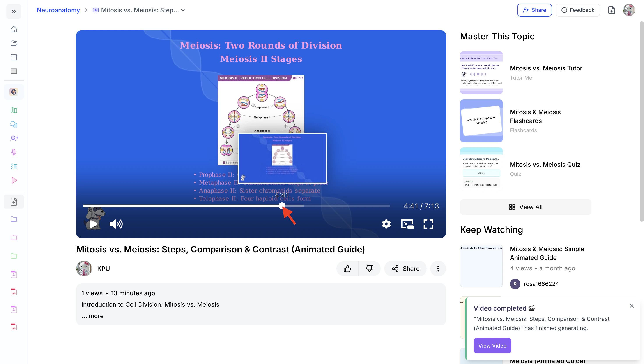The image size is (644, 364).
Task: Open the pink folder in sidebar
Action: click(14, 238)
